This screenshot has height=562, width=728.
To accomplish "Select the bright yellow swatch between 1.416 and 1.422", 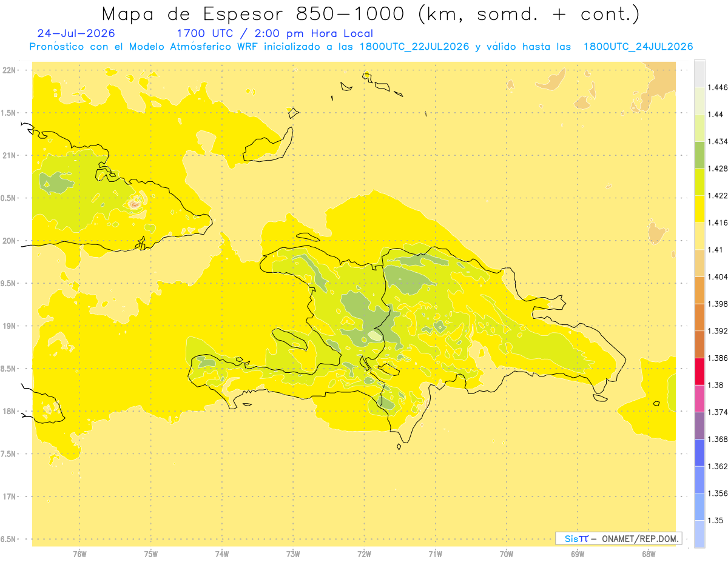I will coord(699,209).
